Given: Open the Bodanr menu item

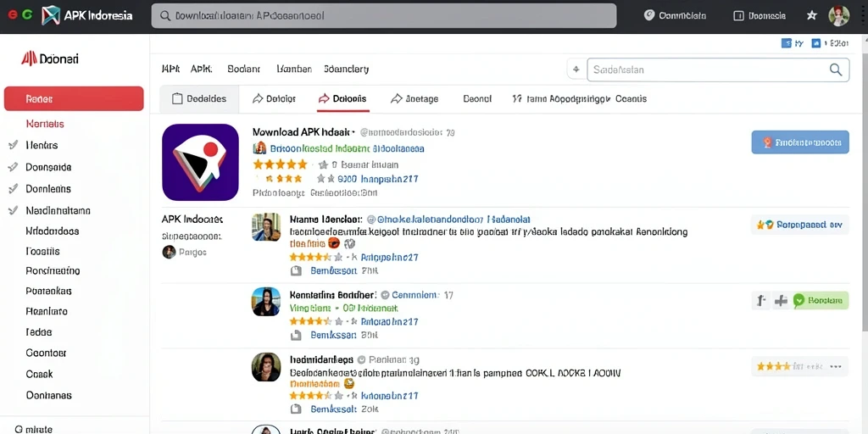Looking at the screenshot, I should point(243,70).
